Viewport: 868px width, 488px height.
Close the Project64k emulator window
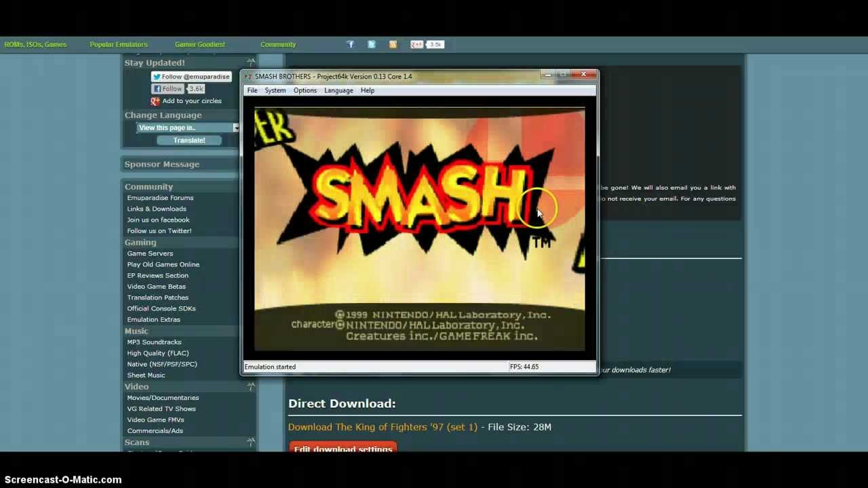tap(583, 74)
